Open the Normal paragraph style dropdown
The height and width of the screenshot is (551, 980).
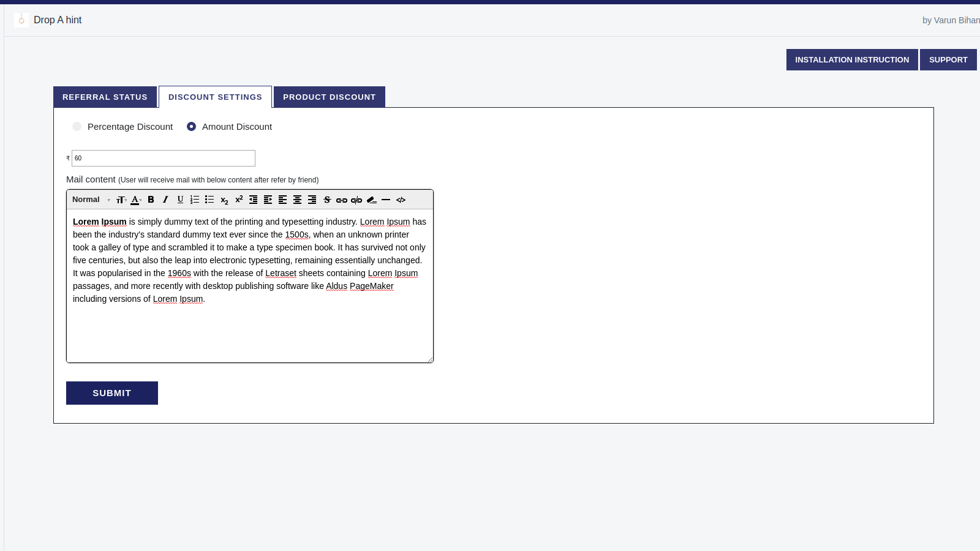click(91, 200)
